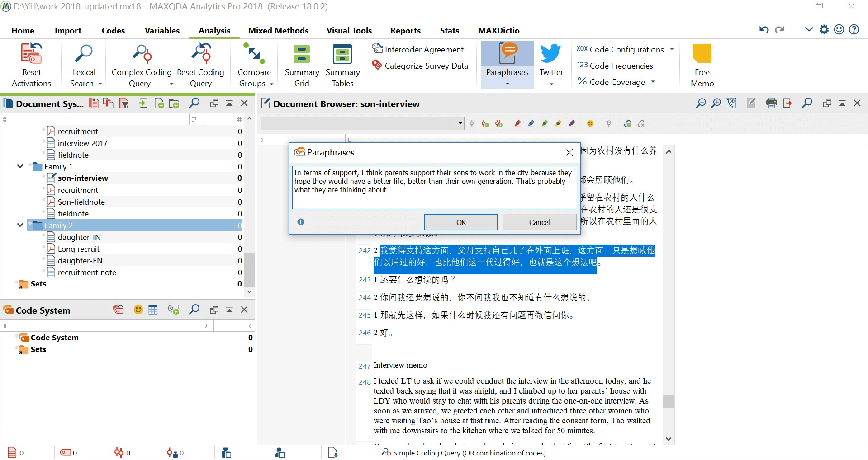The width and height of the screenshot is (868, 460).
Task: Switch to the Mixed Methods tab
Action: [x=278, y=30]
